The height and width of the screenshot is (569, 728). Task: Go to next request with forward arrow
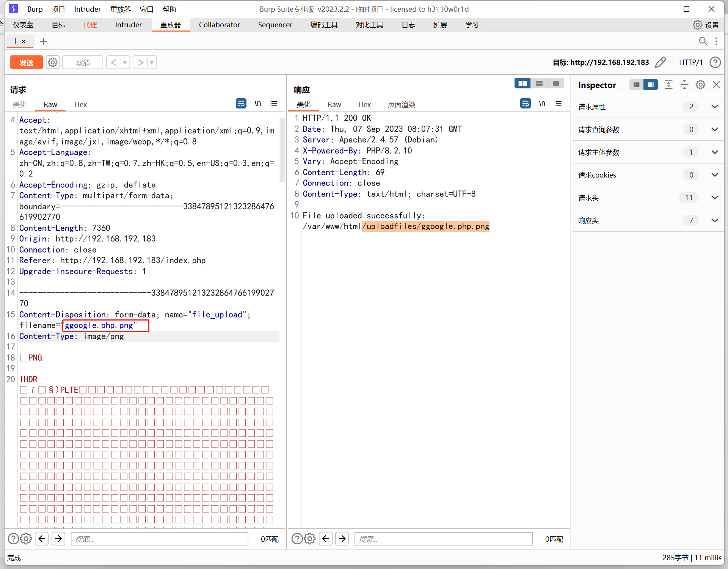(140, 62)
